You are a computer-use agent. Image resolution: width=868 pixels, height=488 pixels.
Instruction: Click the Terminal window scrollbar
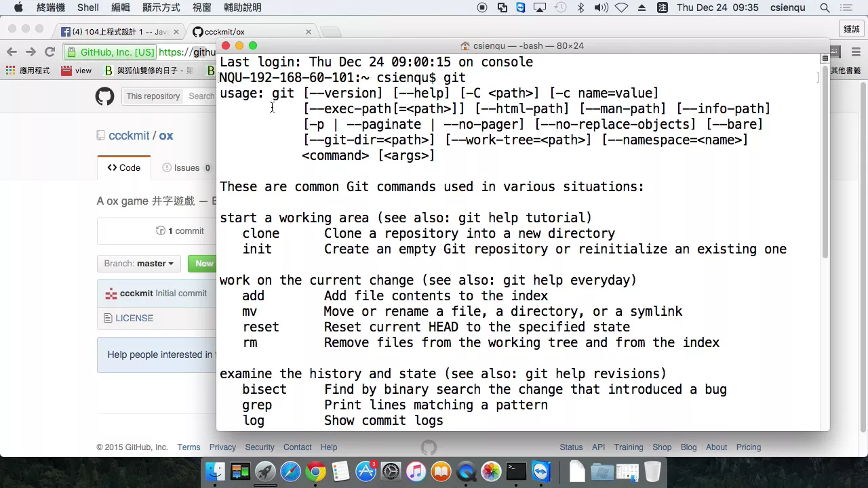coord(825,161)
